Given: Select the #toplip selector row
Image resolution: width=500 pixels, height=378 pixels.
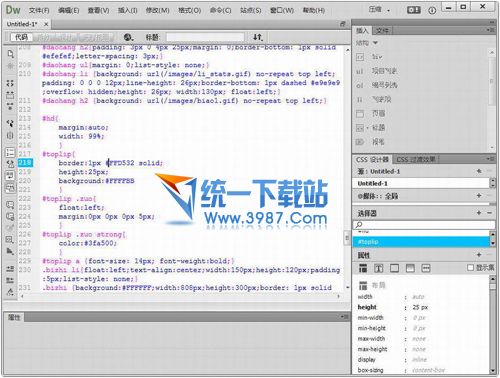Looking at the screenshot, I should pos(421,242).
